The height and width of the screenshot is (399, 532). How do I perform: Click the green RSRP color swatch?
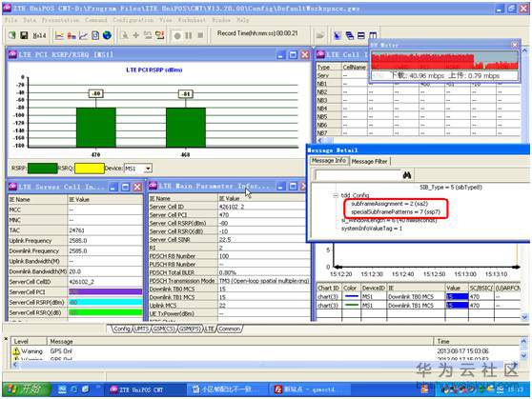point(42,169)
